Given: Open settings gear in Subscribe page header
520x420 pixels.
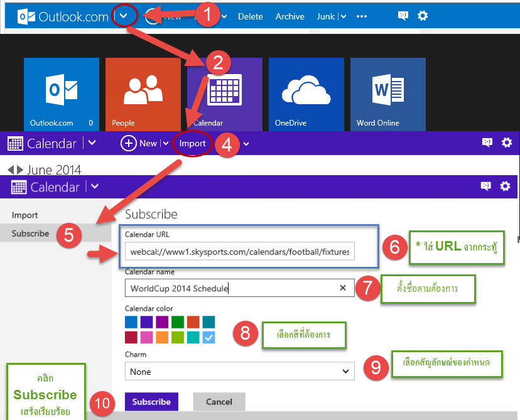Looking at the screenshot, I should click(x=505, y=186).
